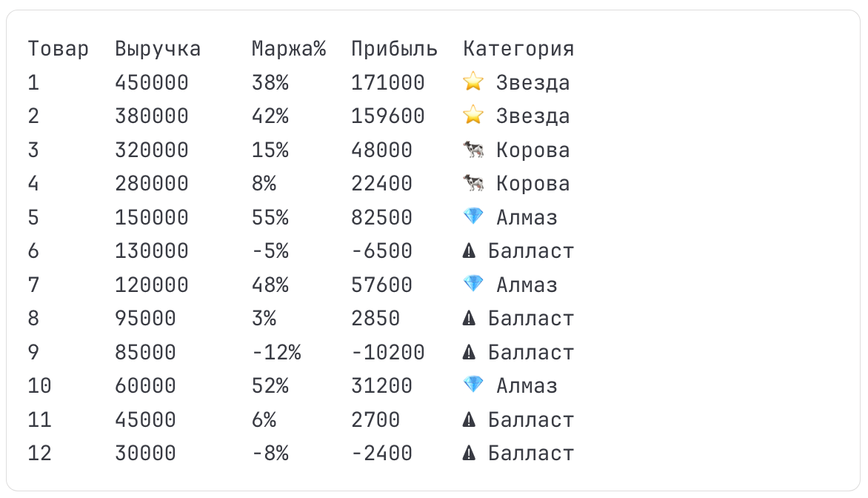This screenshot has width=868, height=498.
Task: Click the warning icon in product 8's row
Action: (x=469, y=318)
